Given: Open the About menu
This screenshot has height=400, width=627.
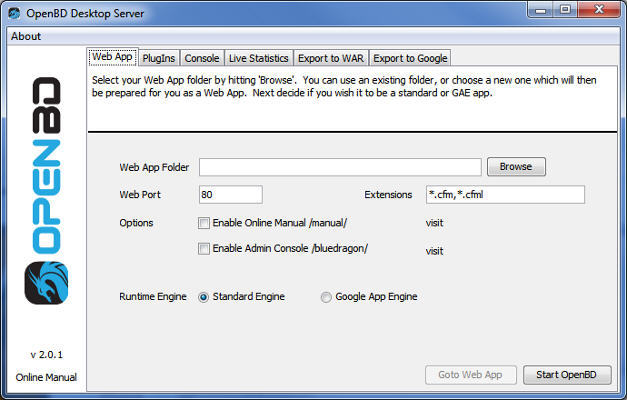Looking at the screenshot, I should (x=26, y=36).
